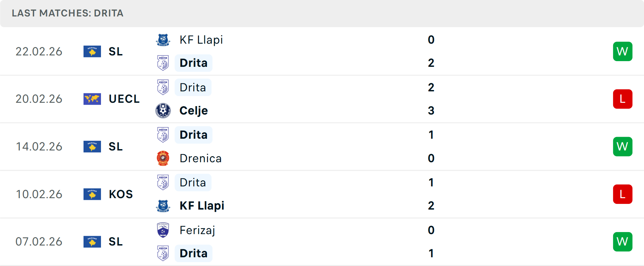Viewport: 644px width, 266px height.
Task: Click the Drenica club crest
Action: tap(163, 158)
